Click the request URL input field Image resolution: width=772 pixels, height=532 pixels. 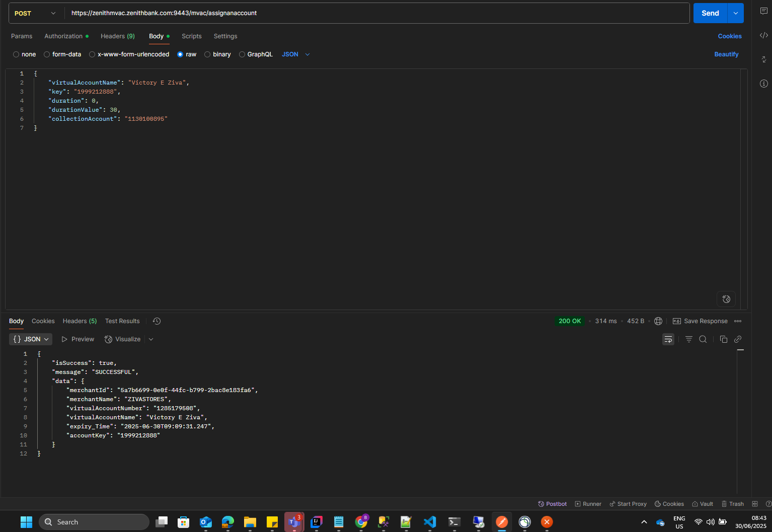(377, 13)
